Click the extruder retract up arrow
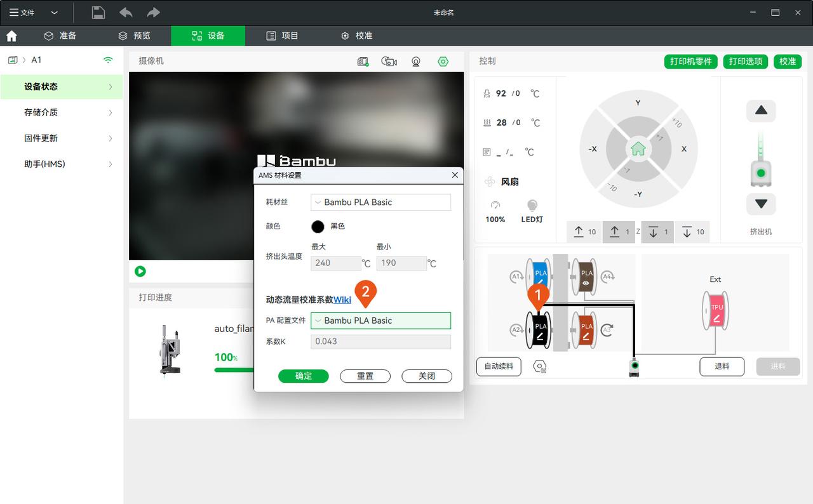 [761, 110]
